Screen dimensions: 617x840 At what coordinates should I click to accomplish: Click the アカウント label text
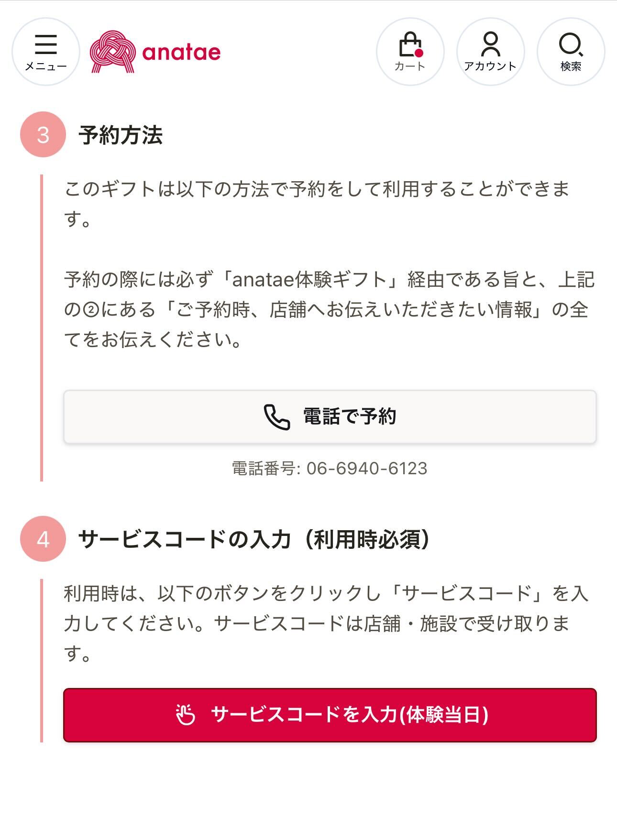490,66
